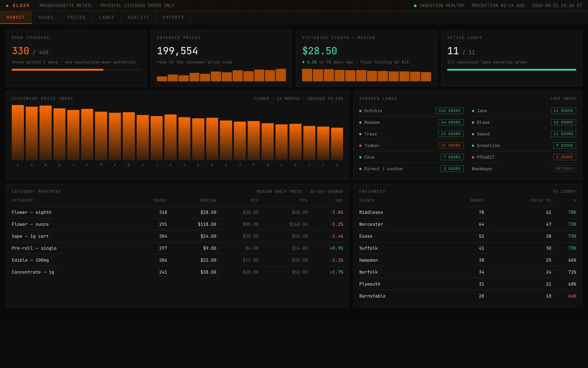The image size is (588, 368).
Task: Click Barnstable's 64% freshness value
Action: point(572,296)
